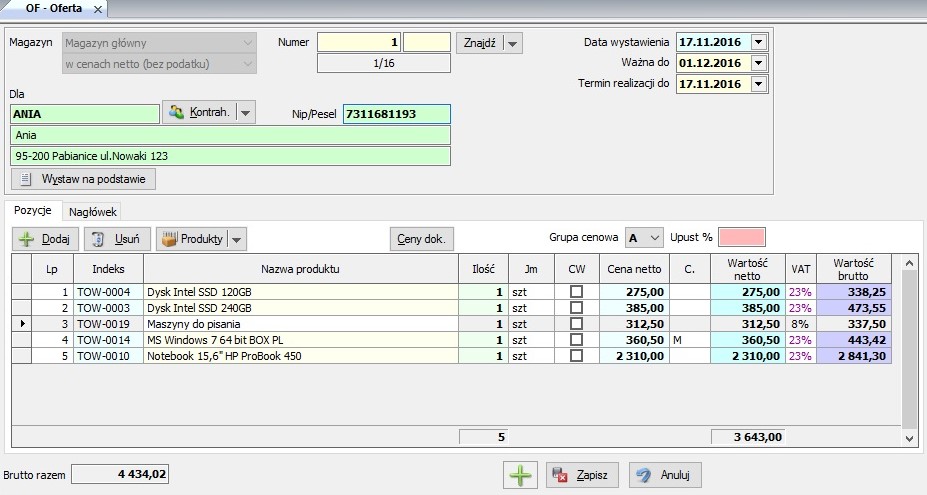Click the pink Upust % field
Screen dimensions: 927x495
click(x=741, y=237)
